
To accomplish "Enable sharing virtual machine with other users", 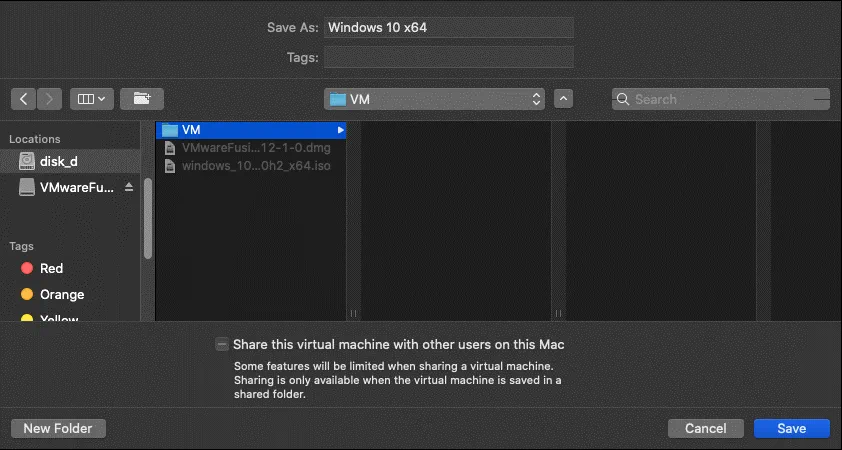I will [x=221, y=344].
